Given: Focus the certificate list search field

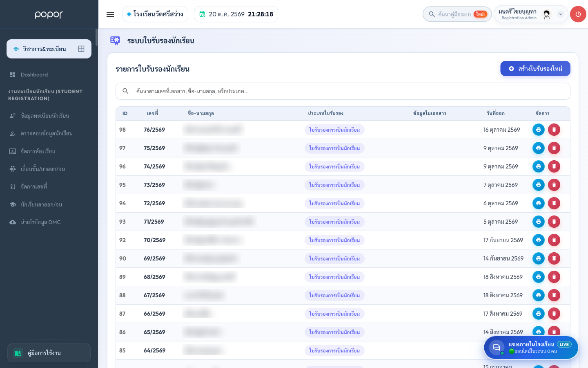Looking at the screenshot, I should [x=343, y=91].
